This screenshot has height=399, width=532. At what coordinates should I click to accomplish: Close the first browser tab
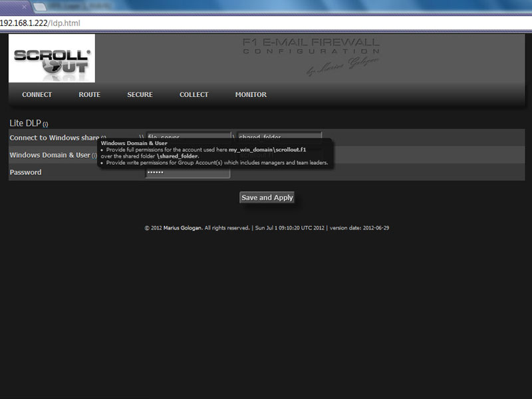(25, 6)
